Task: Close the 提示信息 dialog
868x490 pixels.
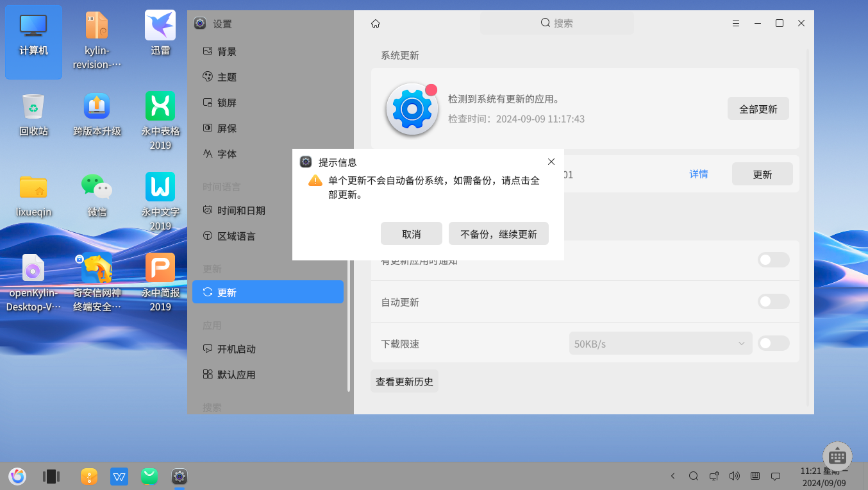Action: pos(551,162)
